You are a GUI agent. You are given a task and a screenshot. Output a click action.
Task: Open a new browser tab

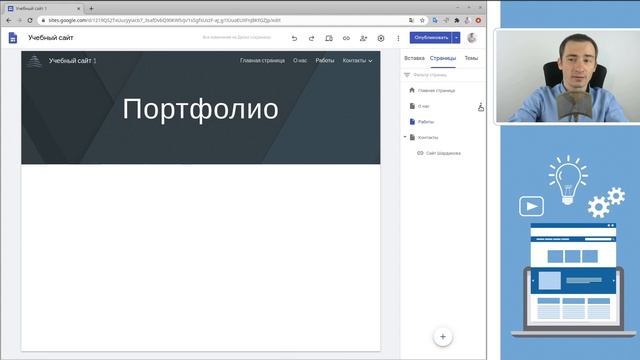click(91, 8)
